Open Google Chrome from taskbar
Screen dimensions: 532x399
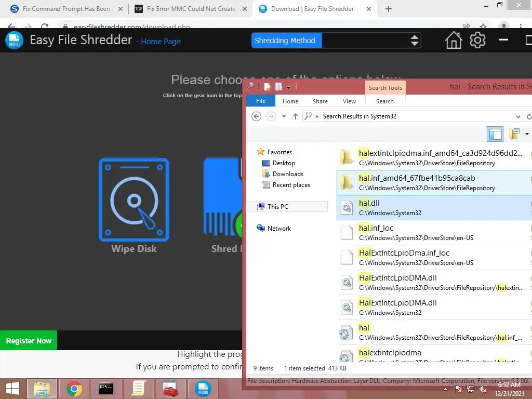[x=74, y=389]
